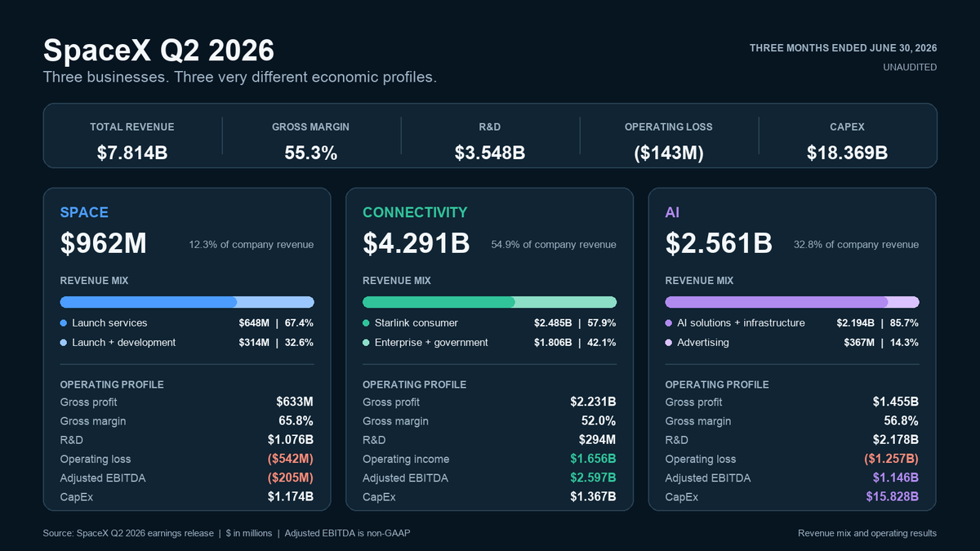Select Space gross profit $633M
The width and height of the screenshot is (980, 551).
295,402
